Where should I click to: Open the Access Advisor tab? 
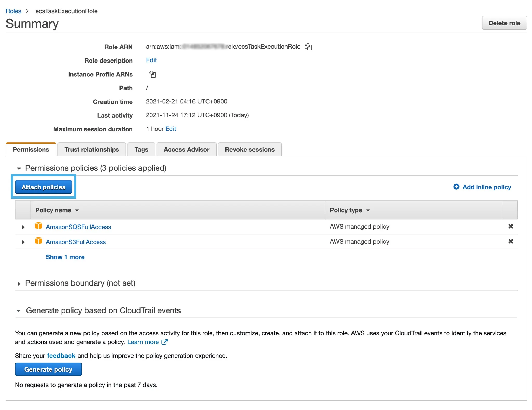(x=186, y=150)
